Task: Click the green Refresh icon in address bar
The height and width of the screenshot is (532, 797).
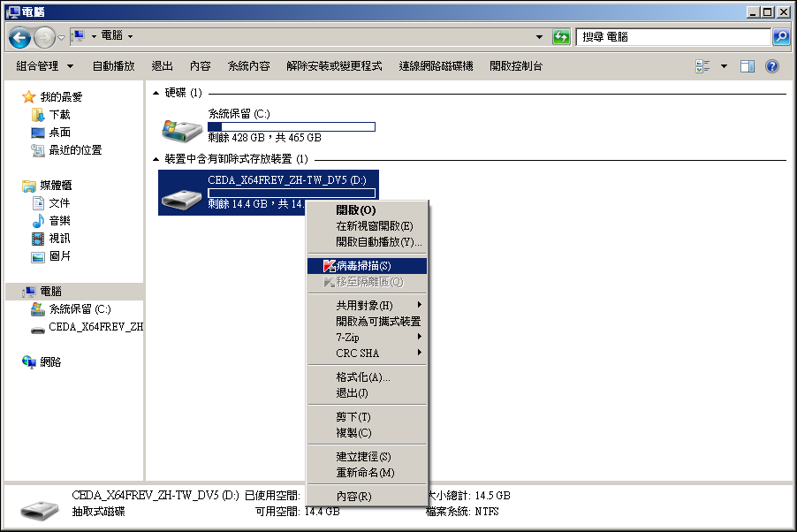Action: click(x=561, y=37)
